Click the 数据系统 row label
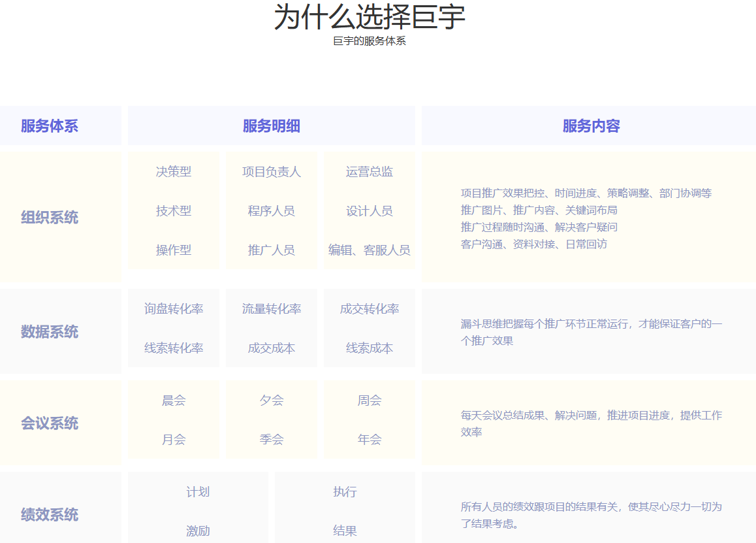The image size is (756, 543). coord(49,331)
